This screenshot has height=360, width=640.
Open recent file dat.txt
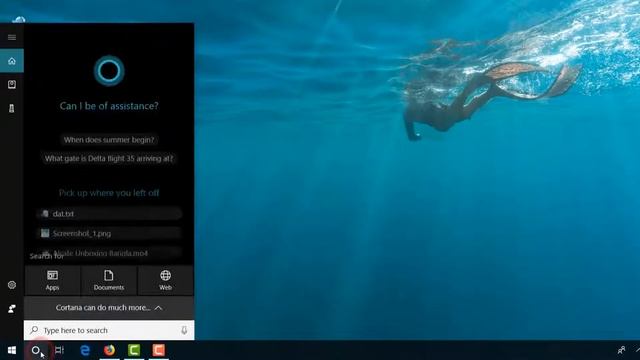[109, 213]
